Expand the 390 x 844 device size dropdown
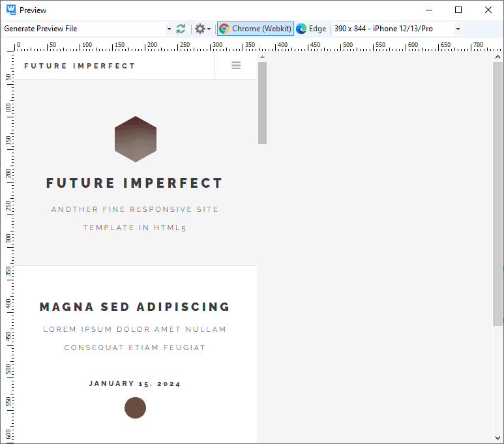The width and height of the screenshot is (504, 444). pyautogui.click(x=458, y=29)
